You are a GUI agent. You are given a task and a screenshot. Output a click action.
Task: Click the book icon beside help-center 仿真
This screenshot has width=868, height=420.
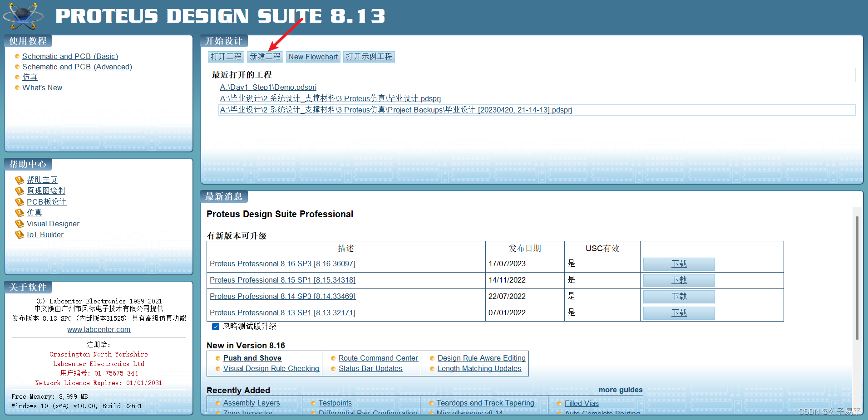click(20, 213)
